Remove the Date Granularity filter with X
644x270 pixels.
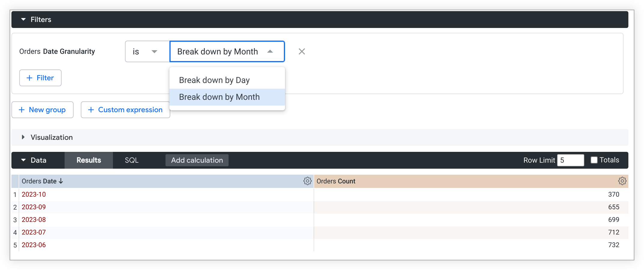pyautogui.click(x=302, y=51)
